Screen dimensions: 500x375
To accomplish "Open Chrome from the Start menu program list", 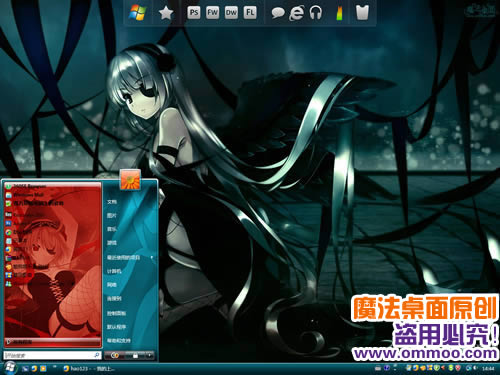I will 19,232.
